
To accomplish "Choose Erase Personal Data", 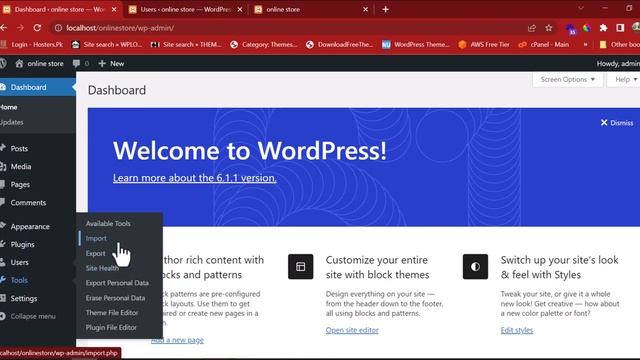I will 116,298.
